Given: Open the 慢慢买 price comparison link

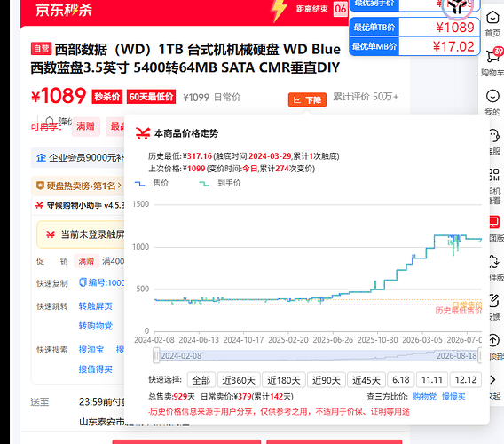Looking at the screenshot, I should pos(453,396).
